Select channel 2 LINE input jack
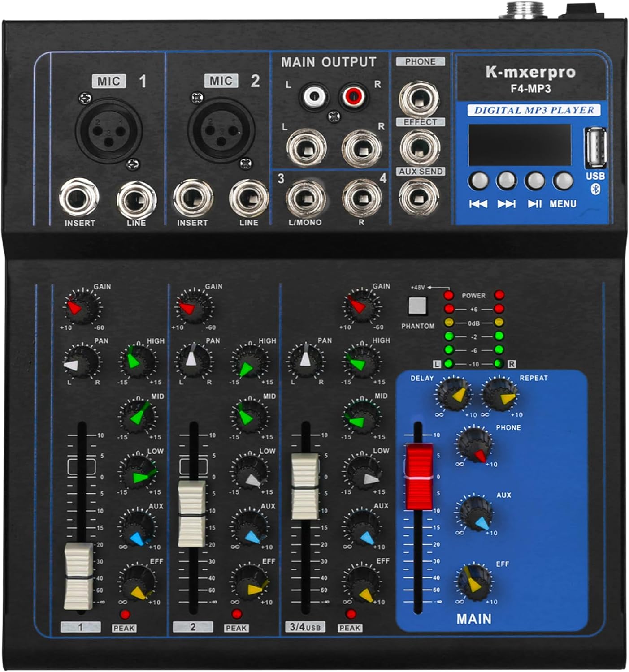Screen dimensions: 629x672 (249, 199)
